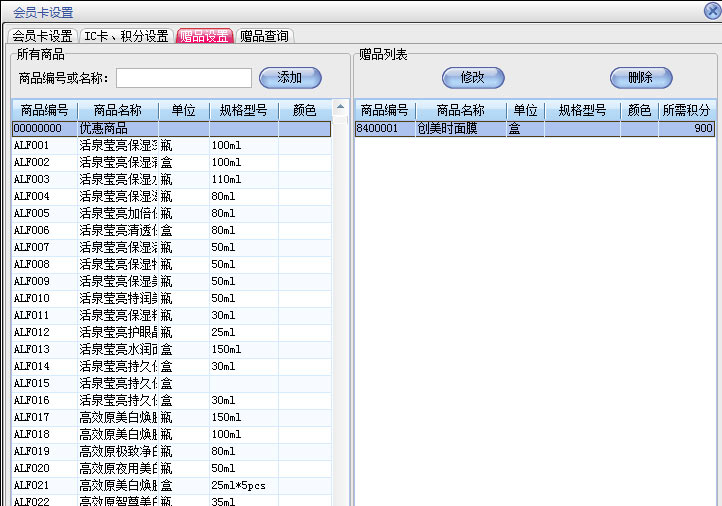Select the 赠品设置 tab

[205, 36]
